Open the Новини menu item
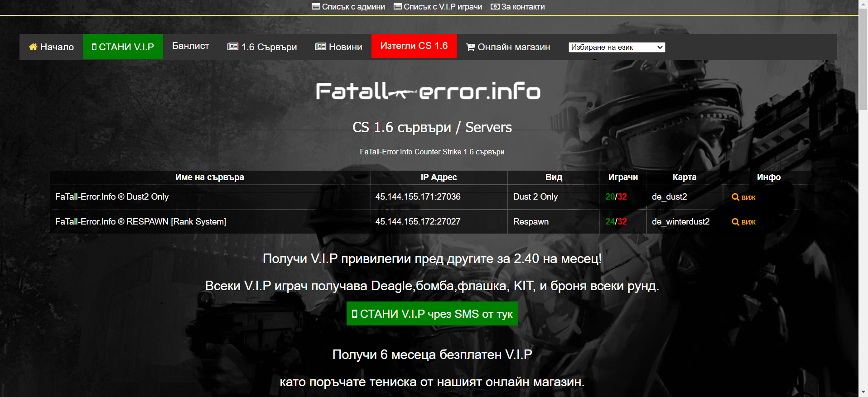The width and height of the screenshot is (868, 397). click(x=339, y=47)
